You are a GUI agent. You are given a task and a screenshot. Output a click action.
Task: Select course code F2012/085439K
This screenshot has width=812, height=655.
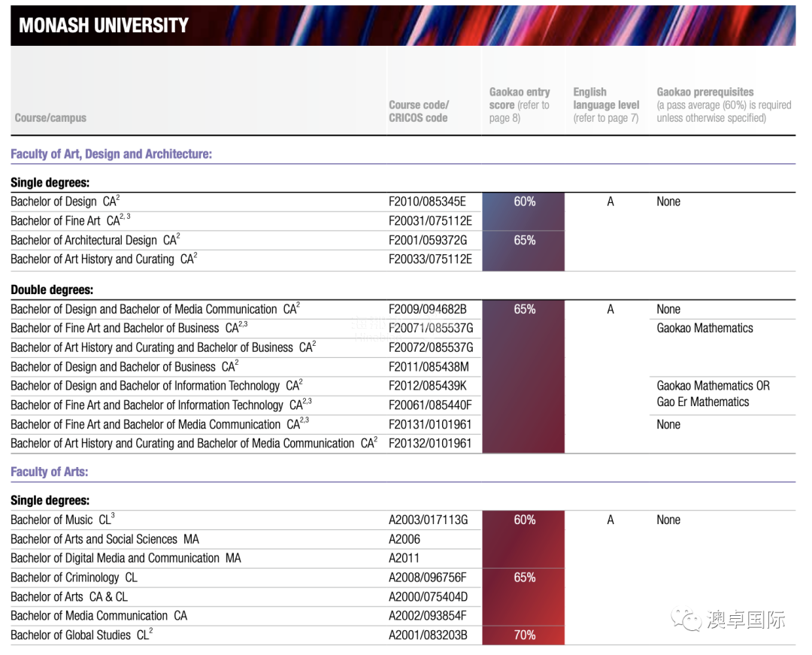[x=428, y=386]
